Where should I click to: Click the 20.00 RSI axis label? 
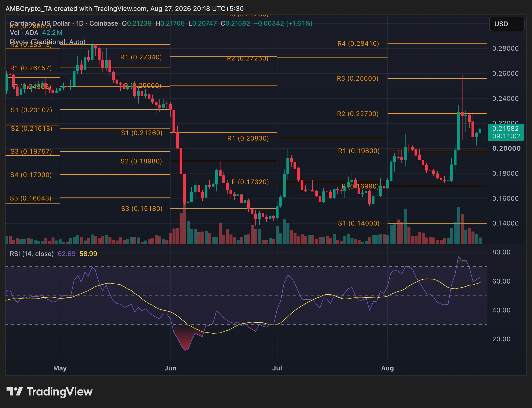501,339
